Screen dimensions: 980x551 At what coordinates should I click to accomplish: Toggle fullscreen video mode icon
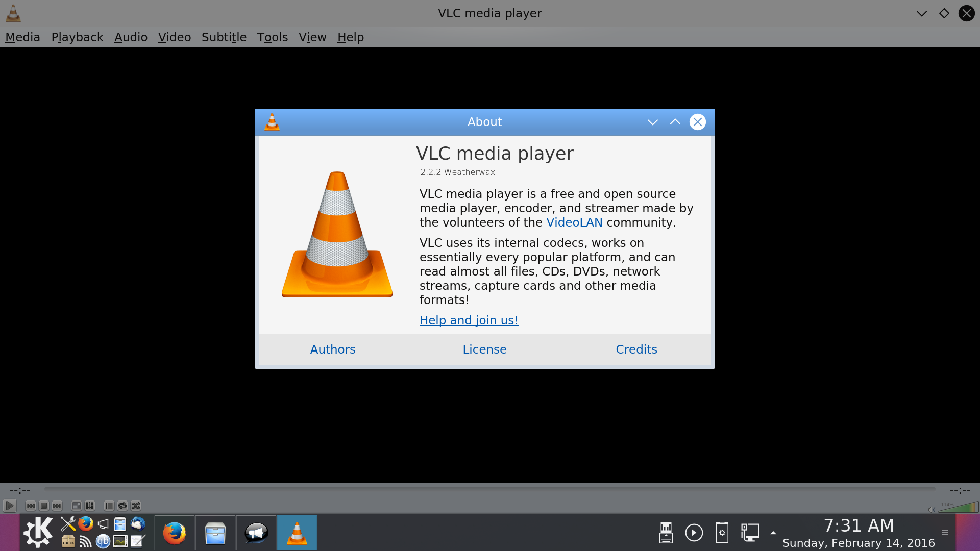76,506
